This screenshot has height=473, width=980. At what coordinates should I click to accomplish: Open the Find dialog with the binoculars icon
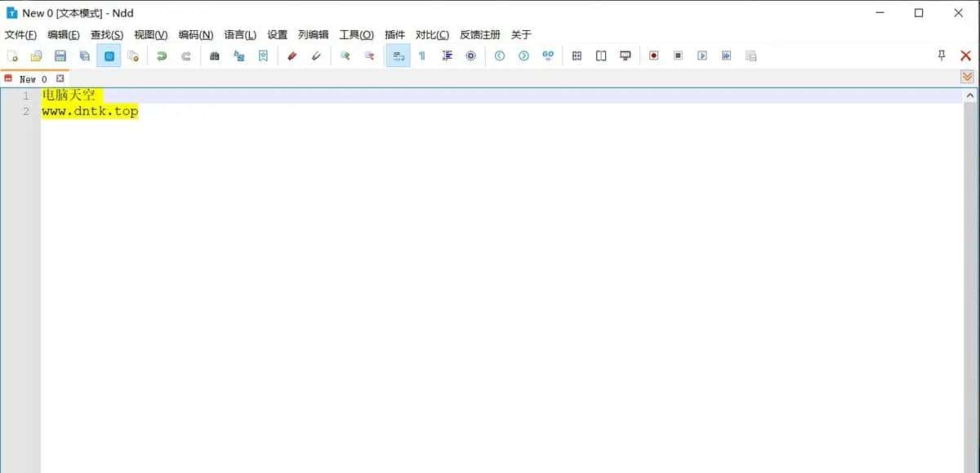pyautogui.click(x=214, y=56)
